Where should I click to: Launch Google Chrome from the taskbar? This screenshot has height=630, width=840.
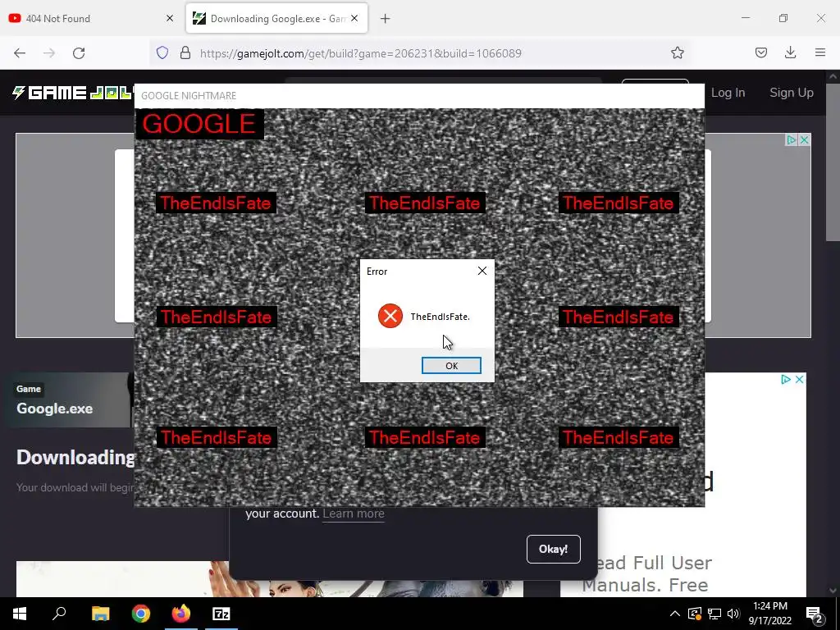141,614
